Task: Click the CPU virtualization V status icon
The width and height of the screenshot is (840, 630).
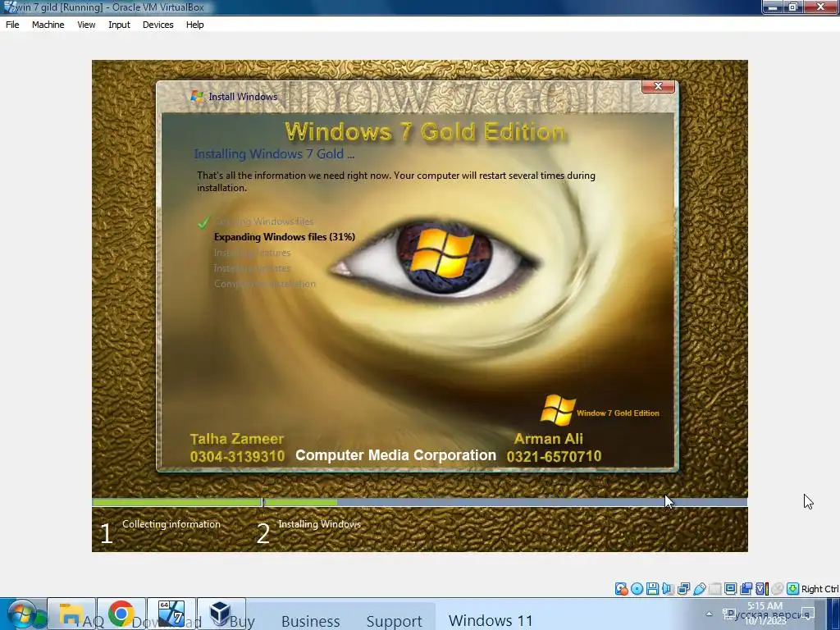Action: coord(761,589)
